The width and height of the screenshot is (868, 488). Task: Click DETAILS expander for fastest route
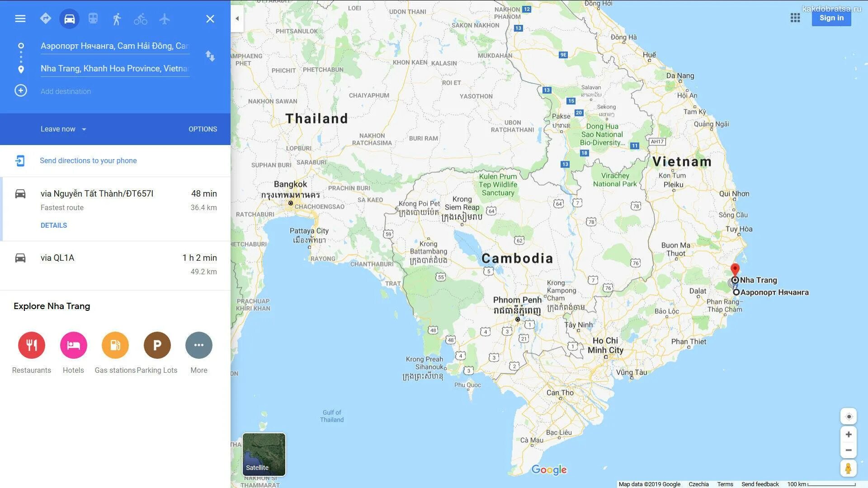click(x=53, y=225)
